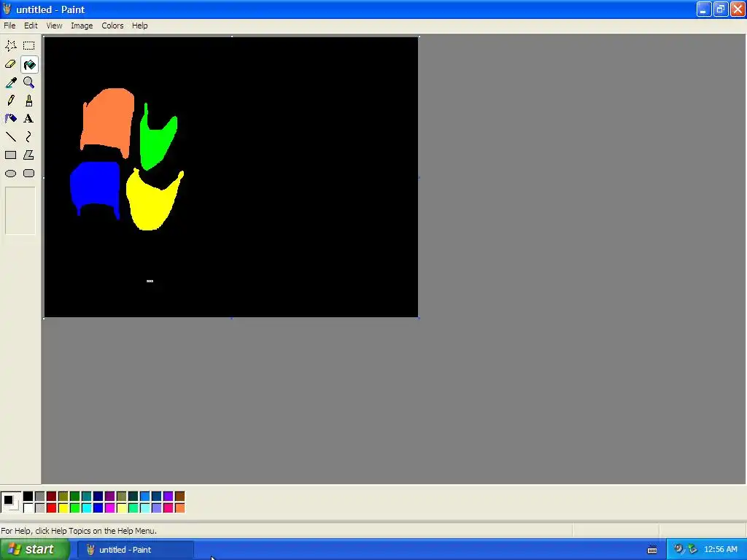The image size is (747, 560).
Task: Choose the hot pink palette color
Action: [x=169, y=508]
